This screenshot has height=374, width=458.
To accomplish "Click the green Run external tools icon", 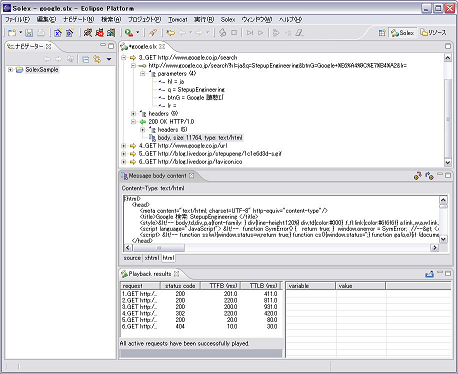I will (x=129, y=33).
